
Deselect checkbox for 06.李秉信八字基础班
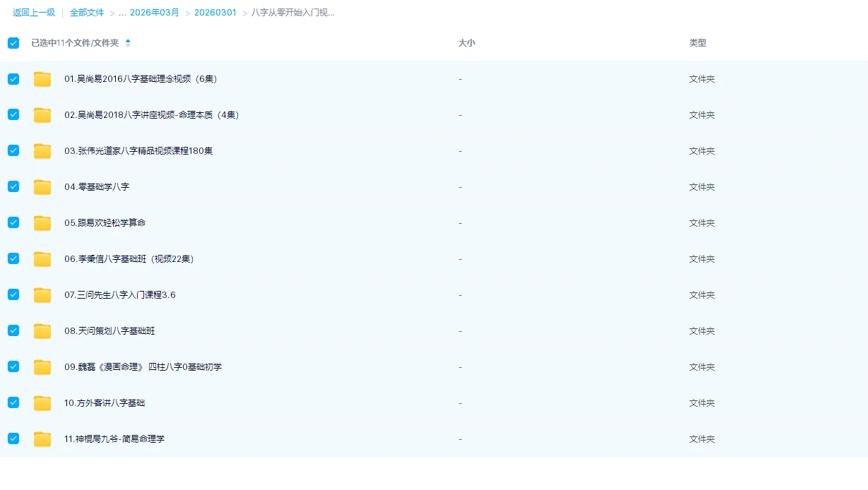13,258
